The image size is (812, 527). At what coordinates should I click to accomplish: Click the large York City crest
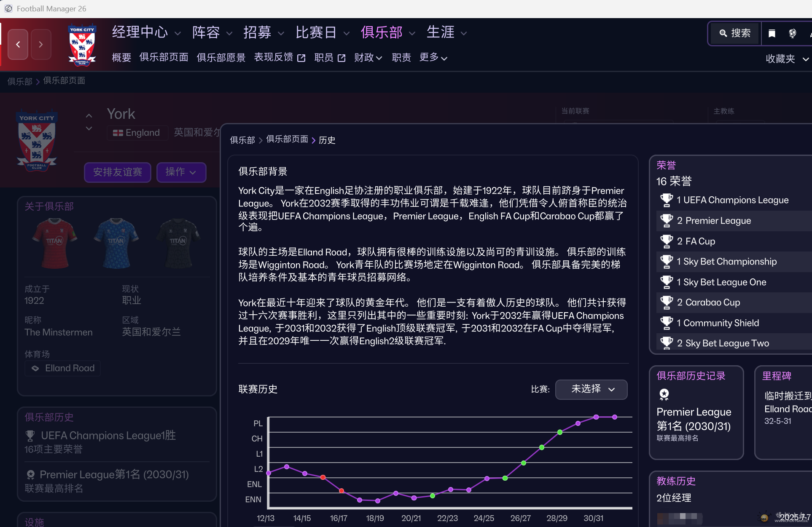(37, 140)
